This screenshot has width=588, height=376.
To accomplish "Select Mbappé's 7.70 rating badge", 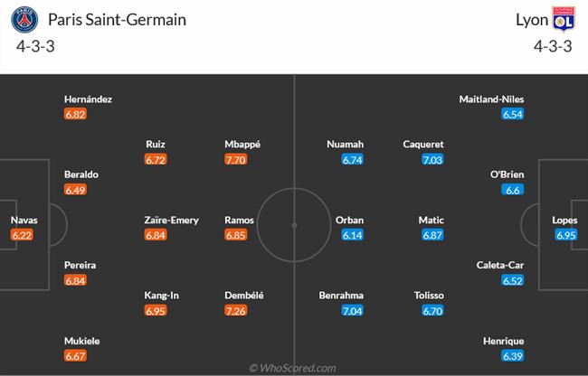I will [x=238, y=159].
